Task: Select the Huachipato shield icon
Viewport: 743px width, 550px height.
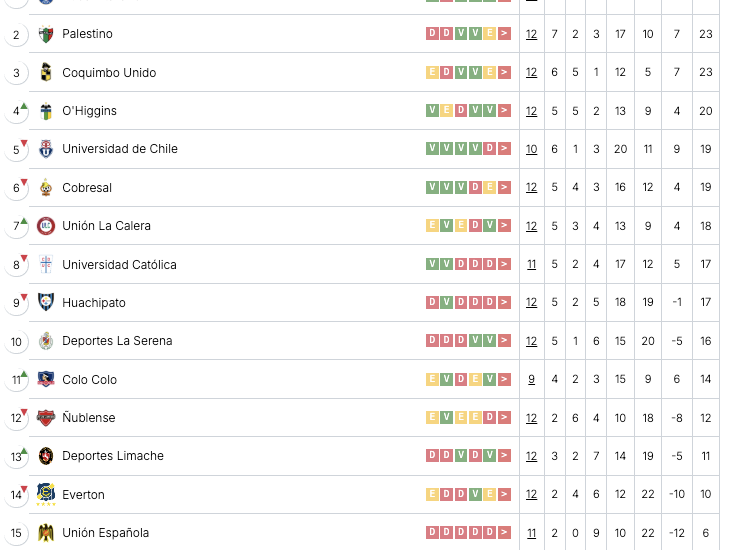Action: [46, 302]
